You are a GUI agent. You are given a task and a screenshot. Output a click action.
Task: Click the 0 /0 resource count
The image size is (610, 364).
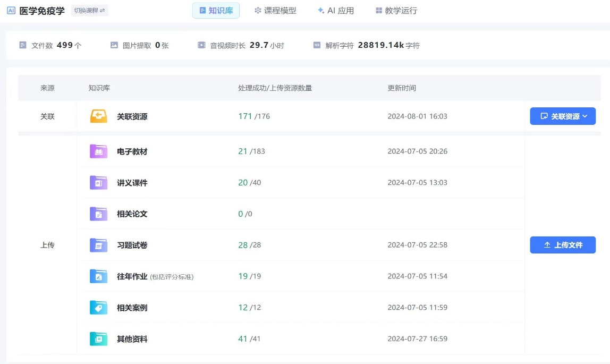pyautogui.click(x=245, y=214)
